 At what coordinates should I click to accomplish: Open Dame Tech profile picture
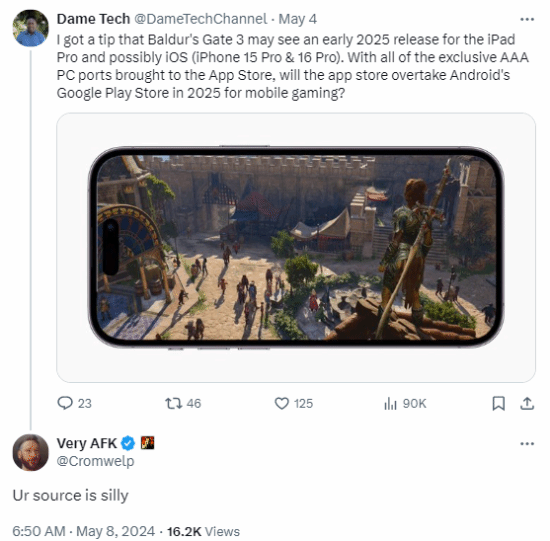pos(31,28)
